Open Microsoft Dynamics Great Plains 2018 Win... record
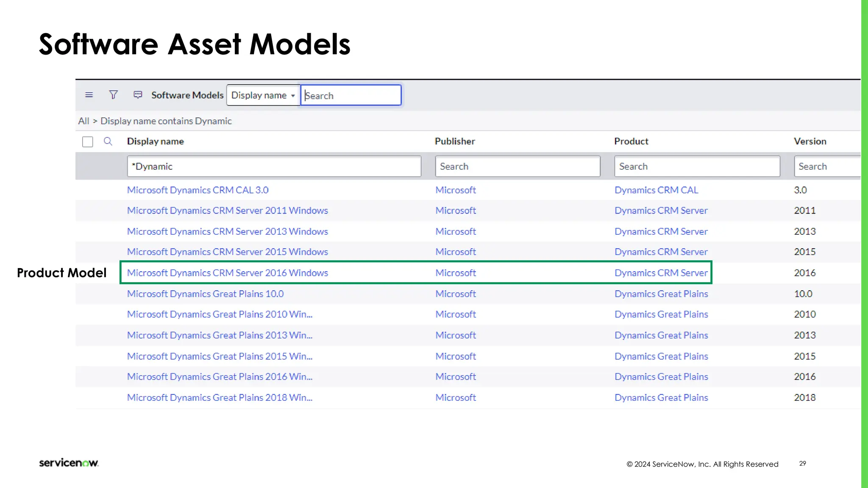 tap(220, 398)
